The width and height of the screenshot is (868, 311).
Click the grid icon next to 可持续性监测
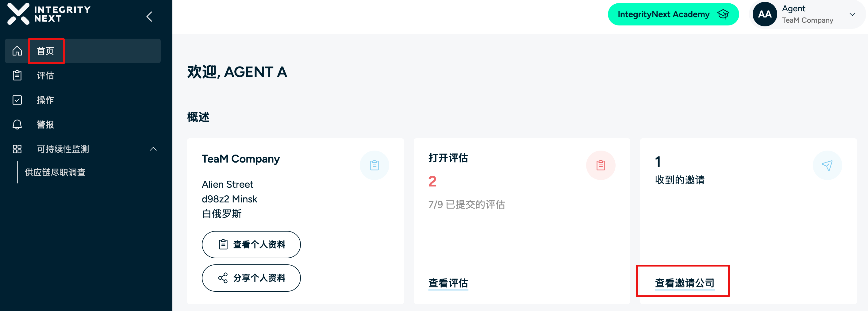(17, 149)
